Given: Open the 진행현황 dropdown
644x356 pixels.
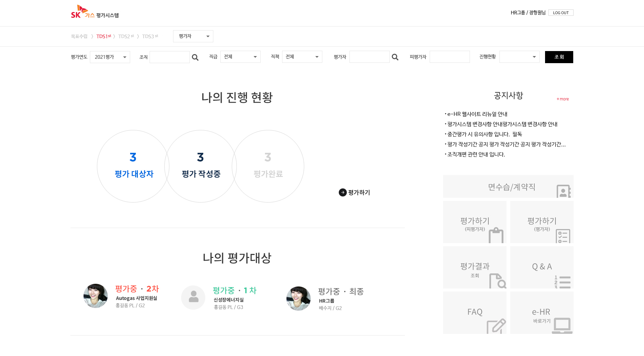Looking at the screenshot, I should (x=519, y=57).
